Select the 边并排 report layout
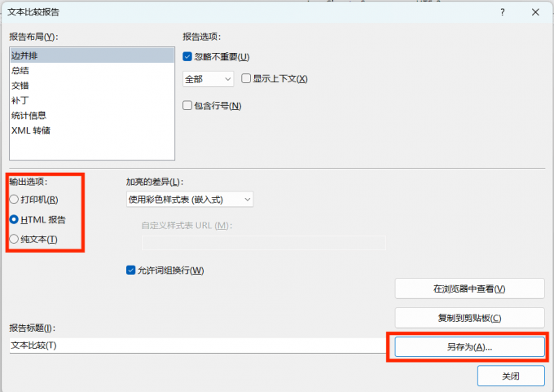 (x=92, y=55)
